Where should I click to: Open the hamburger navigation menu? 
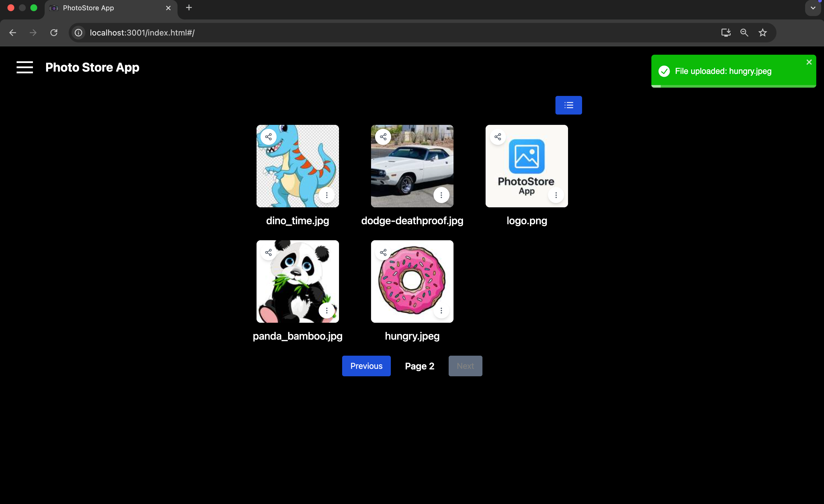25,67
